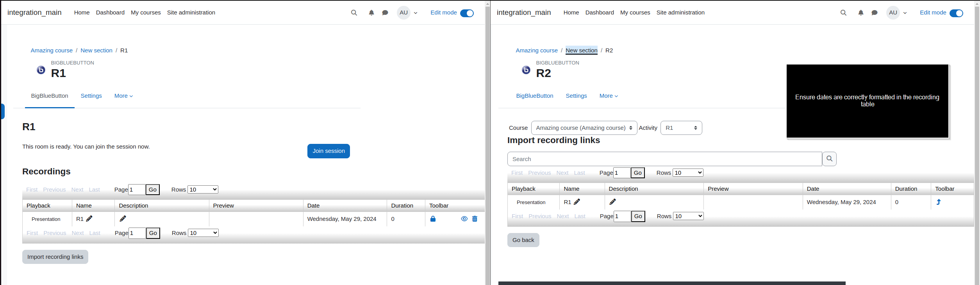Sort by Date column in Recordings table
This screenshot has height=285, width=980.
tap(313, 206)
